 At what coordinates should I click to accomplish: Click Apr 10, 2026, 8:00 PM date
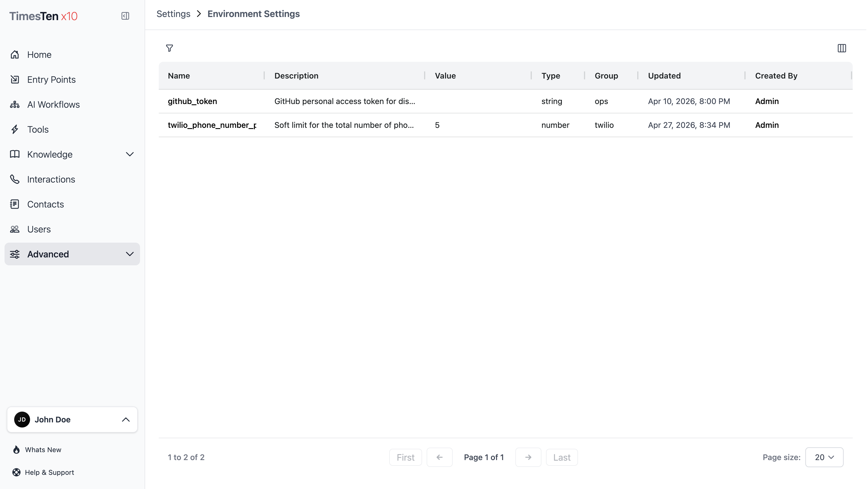click(x=689, y=101)
